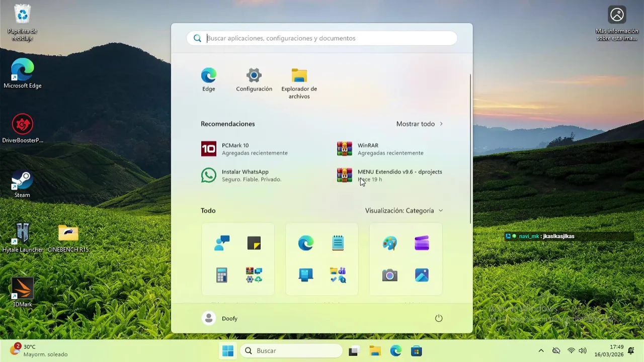This screenshot has height=362, width=644.
Task: Open the pinned Edge app in Start menu
Action: tap(209, 80)
